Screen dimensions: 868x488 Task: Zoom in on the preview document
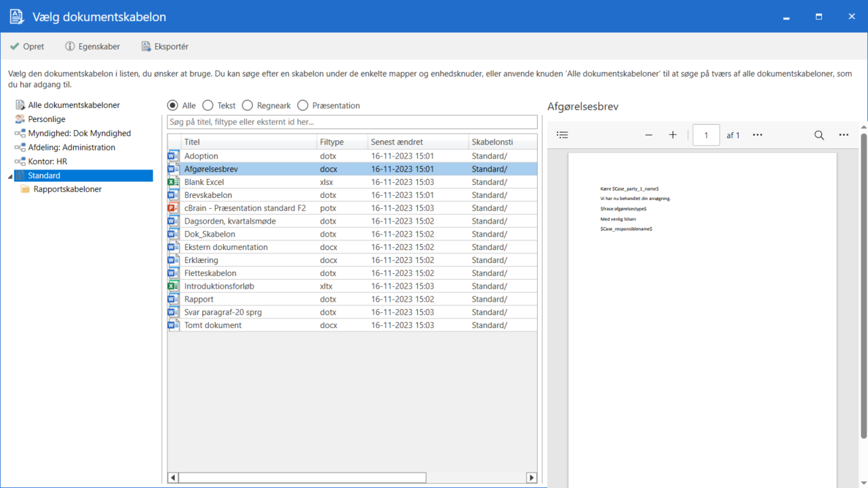point(673,135)
